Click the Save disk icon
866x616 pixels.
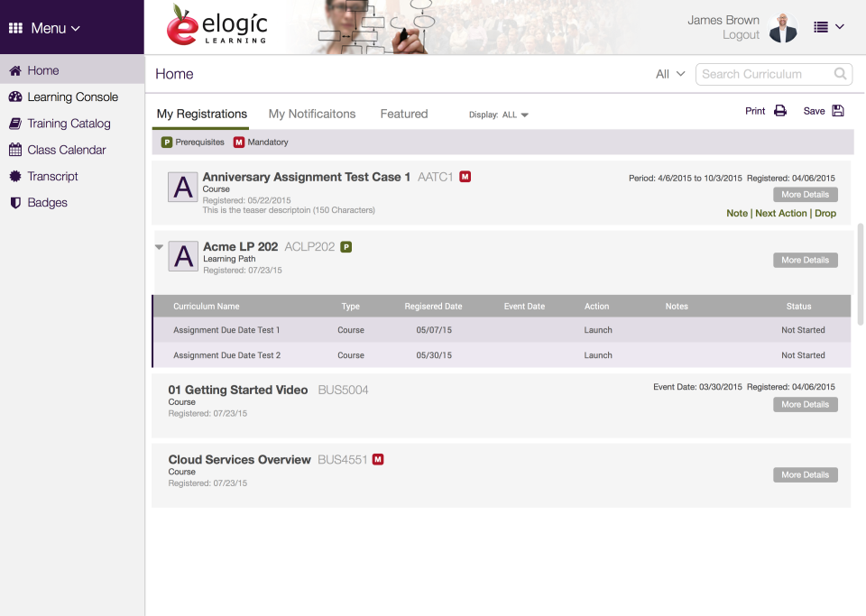click(x=837, y=110)
